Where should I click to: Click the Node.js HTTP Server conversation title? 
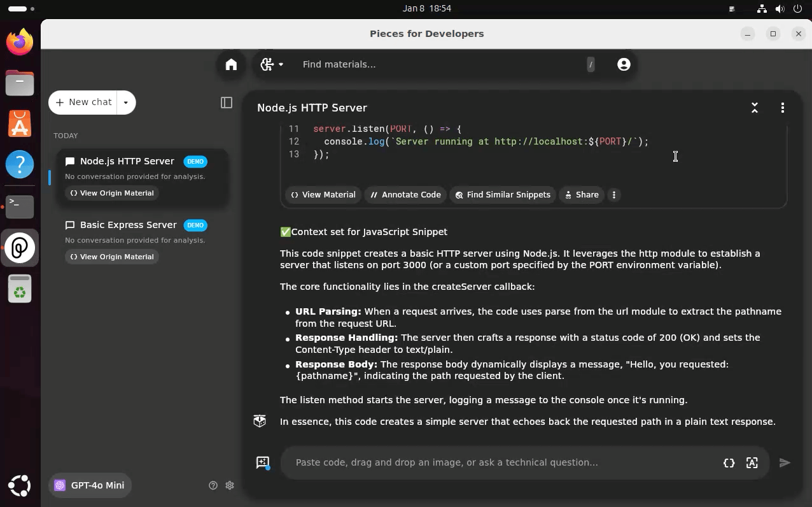pos(312,108)
